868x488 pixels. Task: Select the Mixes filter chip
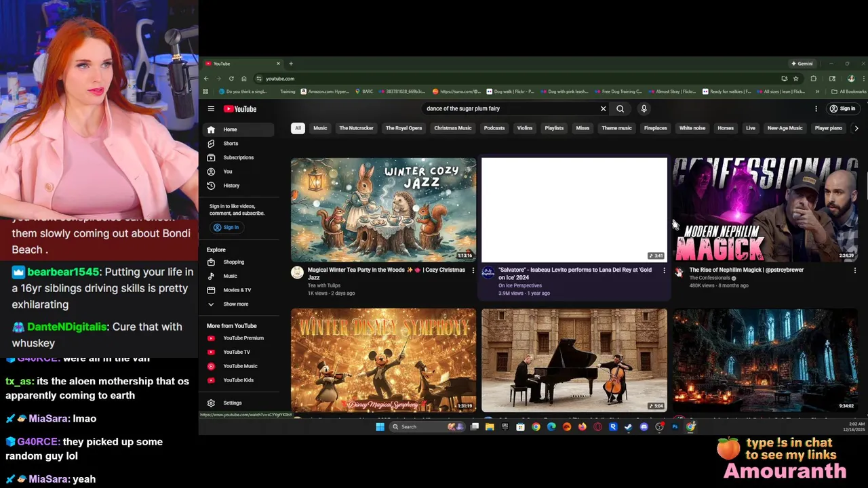click(x=583, y=128)
